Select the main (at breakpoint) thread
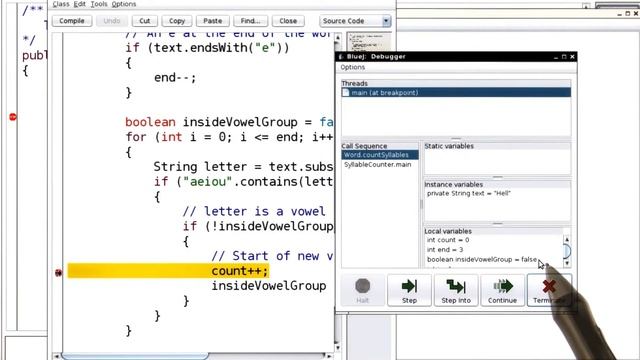 (x=456, y=93)
